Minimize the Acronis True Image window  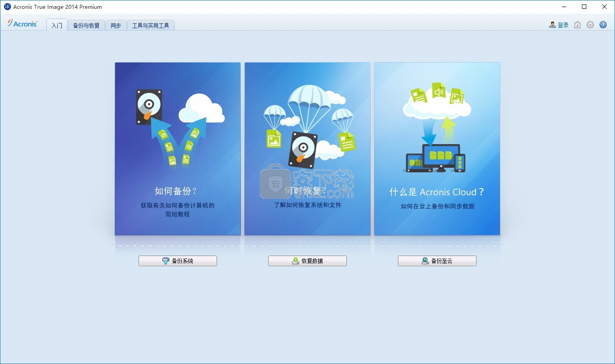click(564, 7)
